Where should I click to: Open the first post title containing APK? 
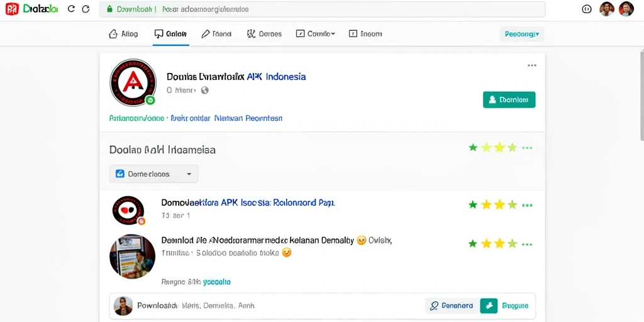pyautogui.click(x=248, y=203)
